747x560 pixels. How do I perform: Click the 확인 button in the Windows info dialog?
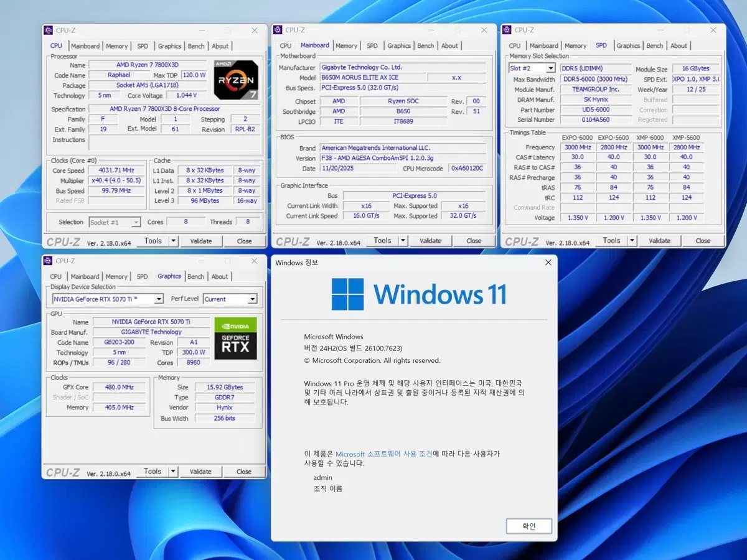[529, 525]
